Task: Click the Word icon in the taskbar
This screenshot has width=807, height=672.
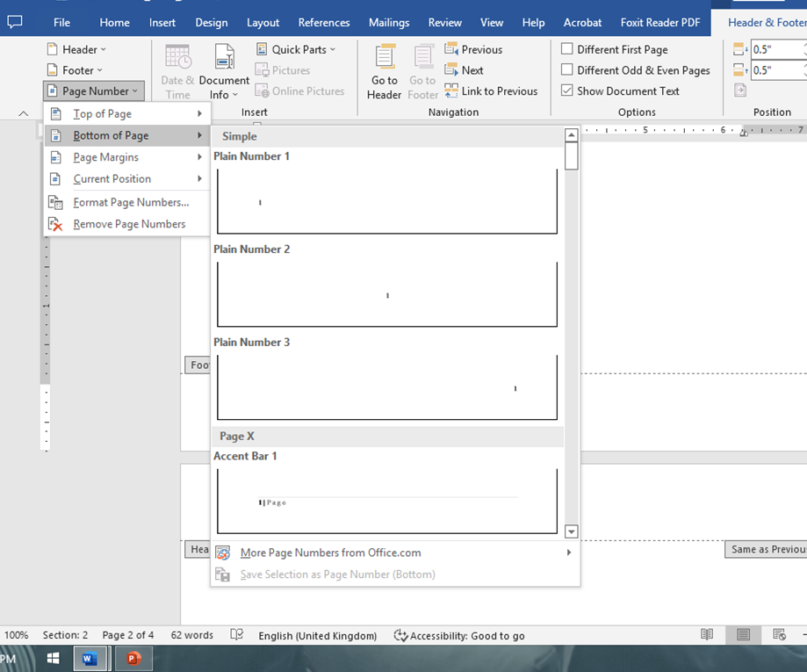Action: (90, 658)
